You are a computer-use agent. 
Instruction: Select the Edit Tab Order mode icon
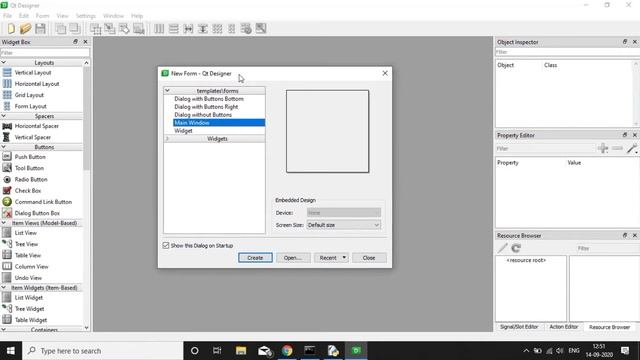click(139, 29)
